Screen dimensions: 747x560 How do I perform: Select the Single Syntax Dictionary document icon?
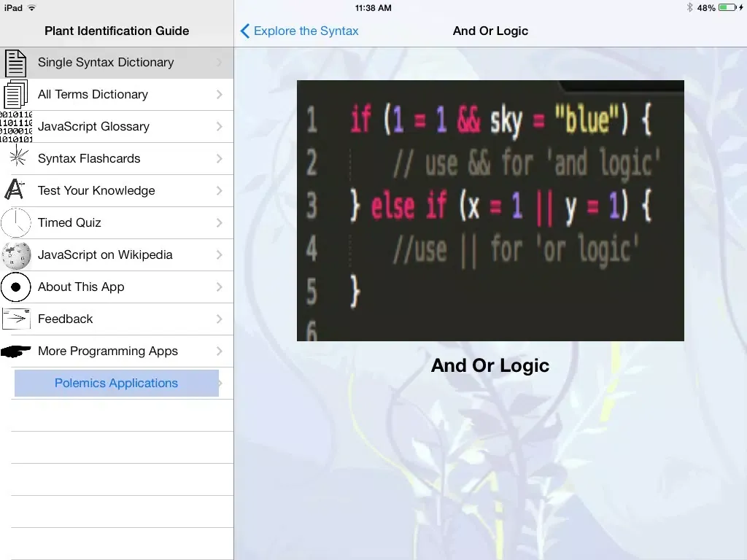pos(16,63)
